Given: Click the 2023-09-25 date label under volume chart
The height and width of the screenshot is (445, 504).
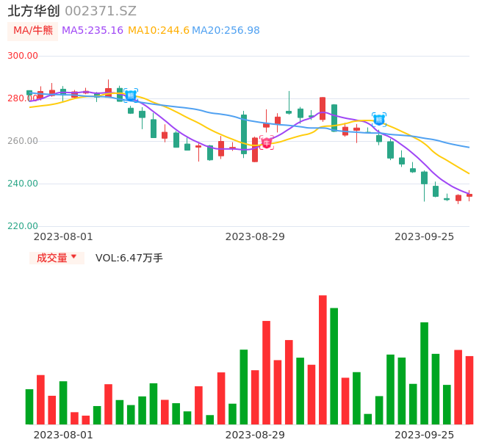Looking at the screenshot, I should (425, 435).
